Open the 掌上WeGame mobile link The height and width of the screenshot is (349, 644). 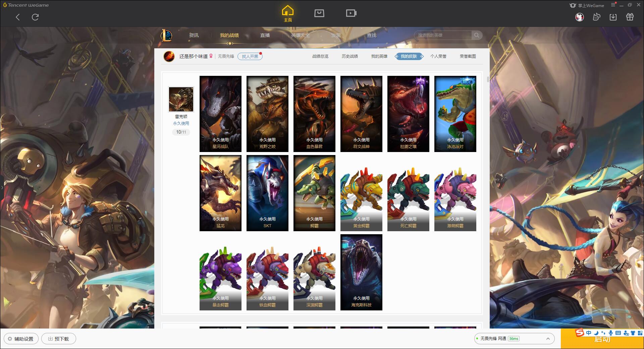(x=587, y=5)
